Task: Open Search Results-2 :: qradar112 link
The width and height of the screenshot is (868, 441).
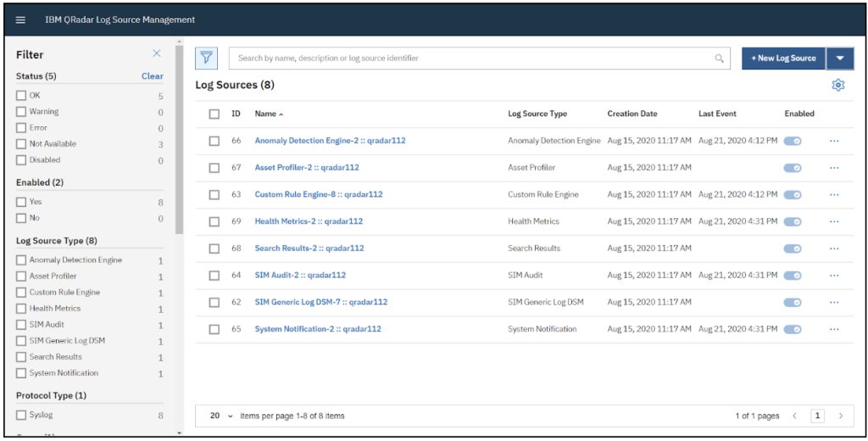Action: pos(309,248)
